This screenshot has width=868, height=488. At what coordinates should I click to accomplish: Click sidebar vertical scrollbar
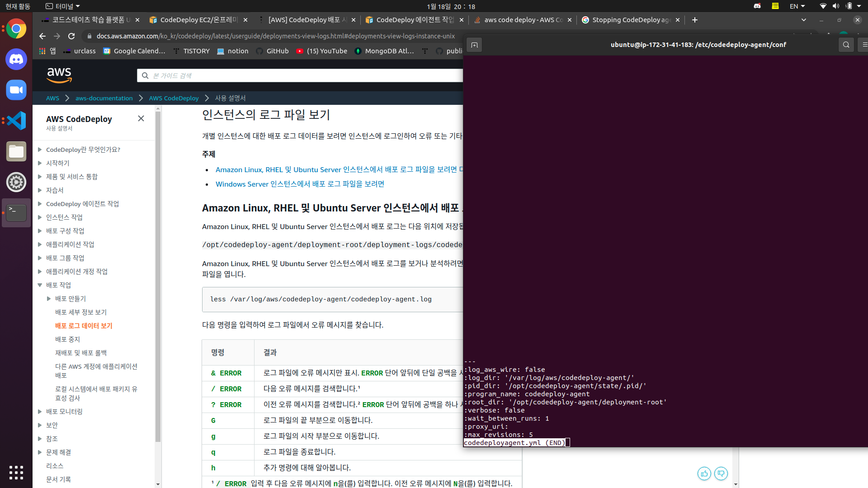[x=158, y=277]
